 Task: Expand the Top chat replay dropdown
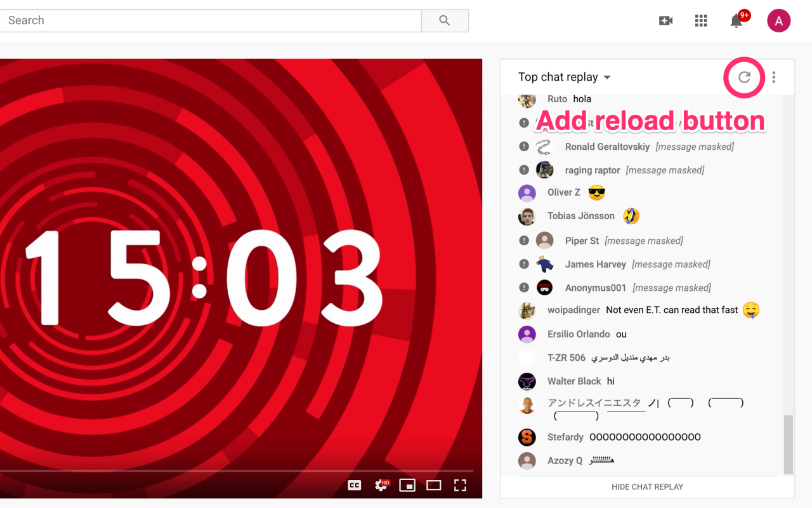[x=564, y=77]
